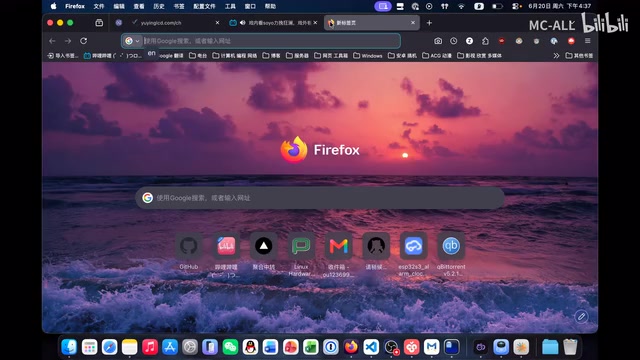Image resolution: width=640 pixels, height=360 pixels.
Task: Go back with the back arrow
Action: (52, 41)
